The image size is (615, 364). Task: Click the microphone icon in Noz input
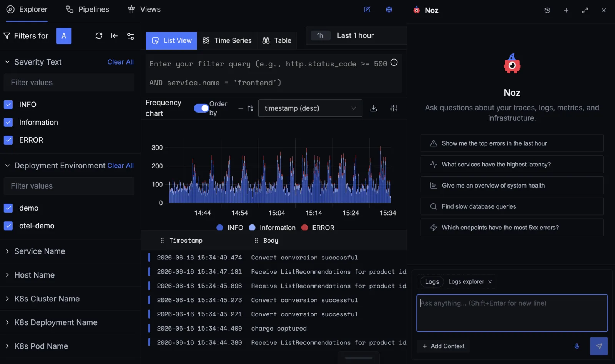point(577,346)
